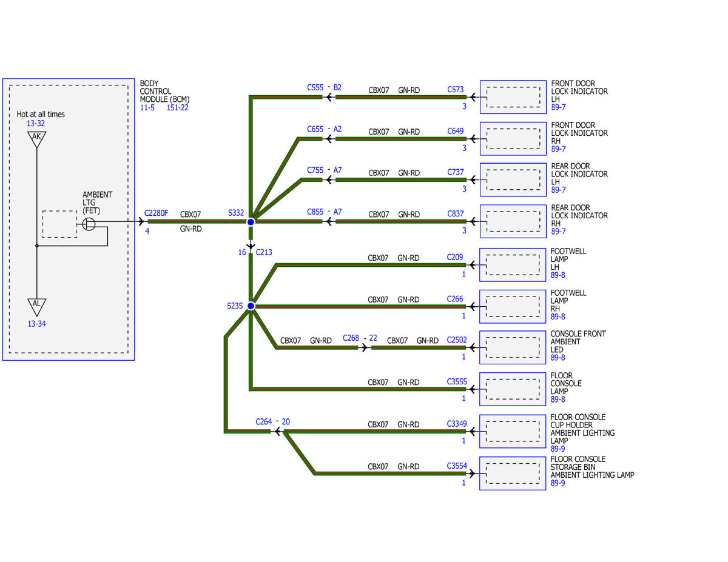Screen dimensions: 728x562
Task: Select connector C3554
Action: [457, 466]
